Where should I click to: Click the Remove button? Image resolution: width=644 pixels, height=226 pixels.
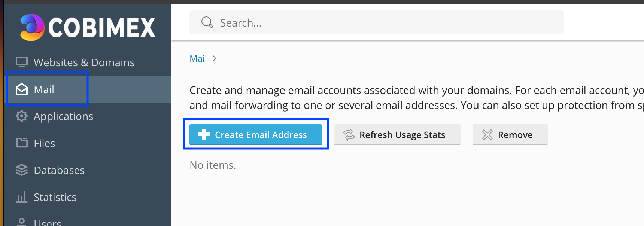510,134
